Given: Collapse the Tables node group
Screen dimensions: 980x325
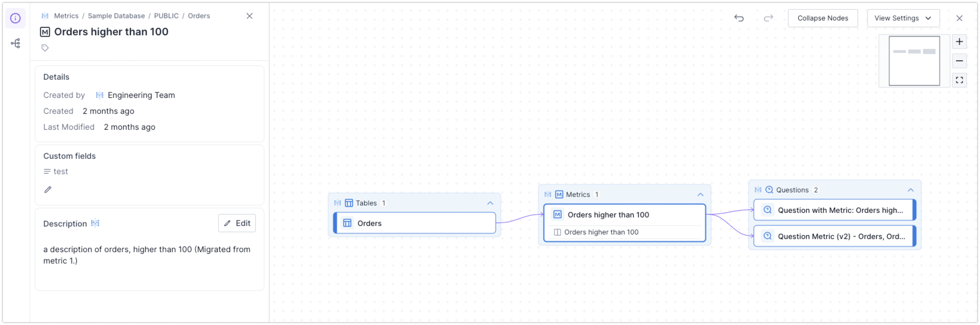Looking at the screenshot, I should (x=490, y=203).
